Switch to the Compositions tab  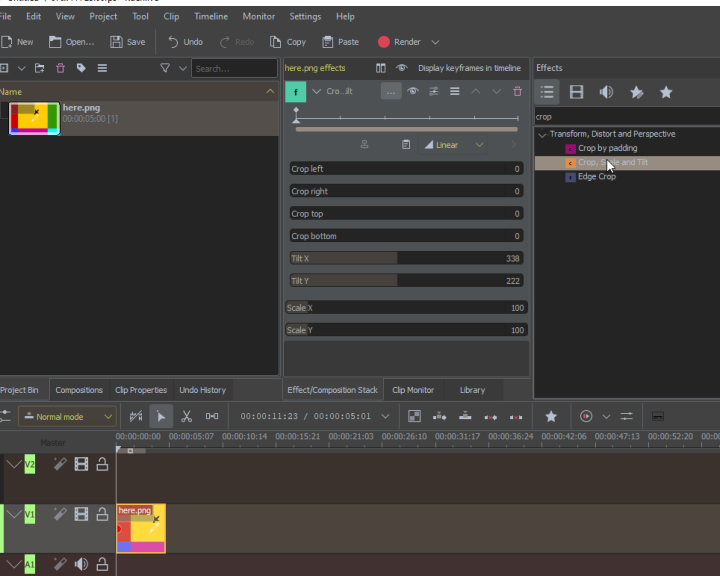click(79, 390)
